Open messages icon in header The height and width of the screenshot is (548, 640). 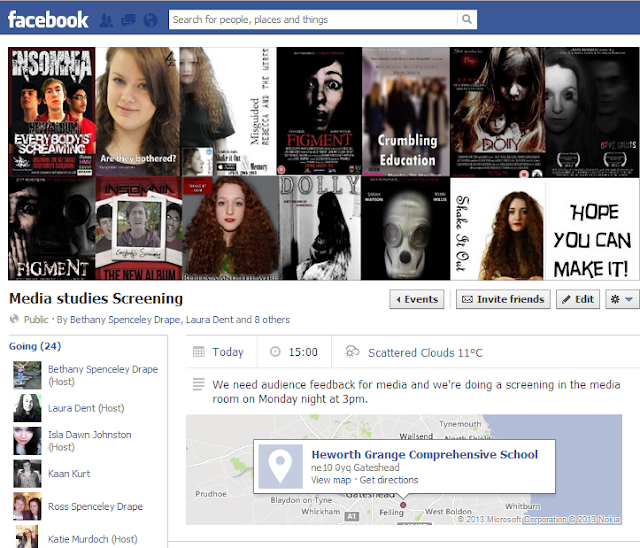click(129, 20)
